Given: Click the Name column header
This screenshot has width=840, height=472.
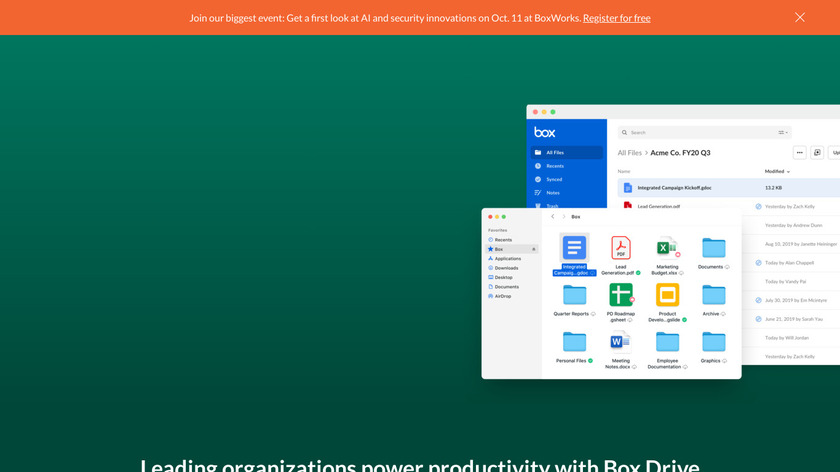Looking at the screenshot, I should [x=624, y=171].
